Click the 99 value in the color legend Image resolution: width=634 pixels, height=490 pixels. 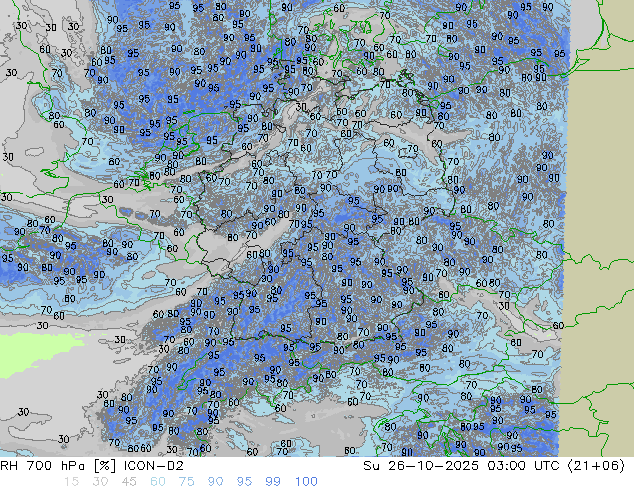point(273,482)
